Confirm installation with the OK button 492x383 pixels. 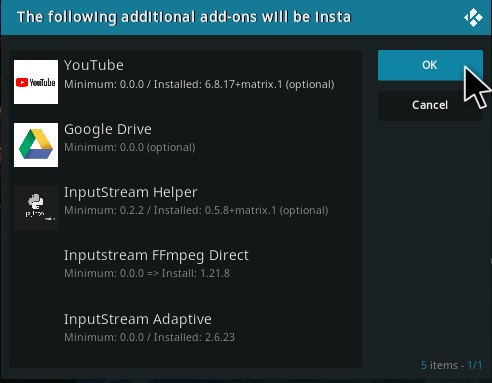coord(430,65)
